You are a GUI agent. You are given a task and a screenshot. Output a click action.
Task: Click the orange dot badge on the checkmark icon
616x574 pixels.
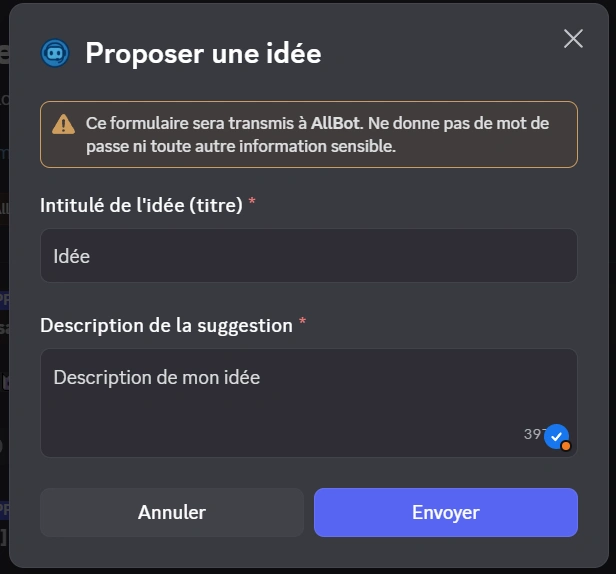coord(566,446)
